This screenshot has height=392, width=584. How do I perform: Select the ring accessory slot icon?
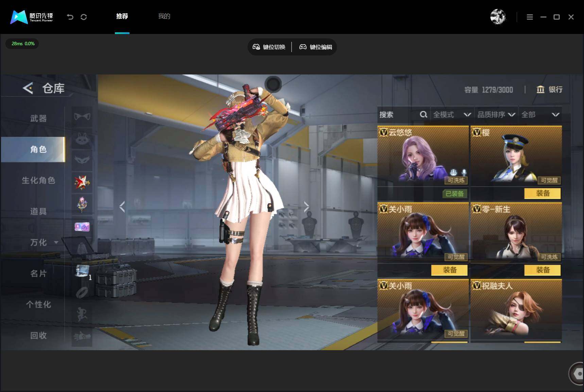pos(82,293)
